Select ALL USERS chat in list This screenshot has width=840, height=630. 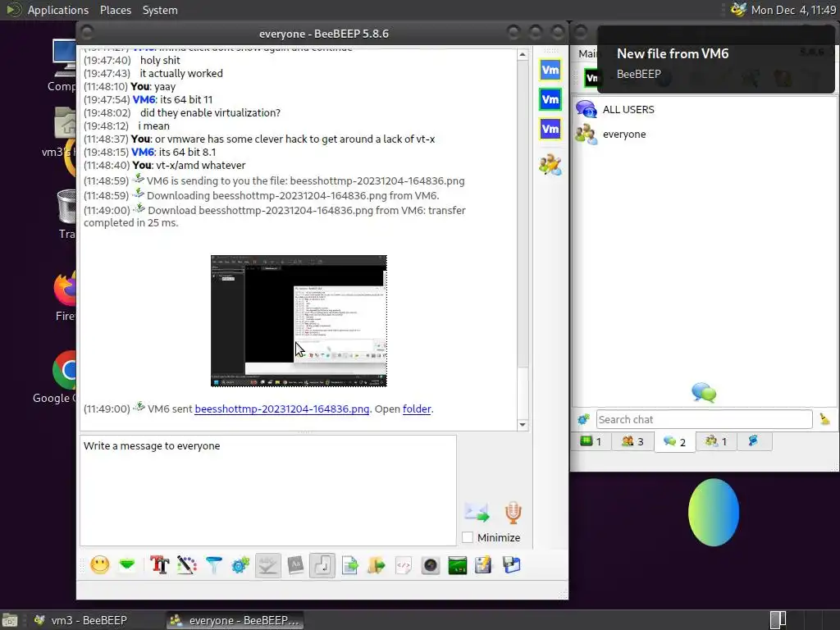pyautogui.click(x=704, y=109)
